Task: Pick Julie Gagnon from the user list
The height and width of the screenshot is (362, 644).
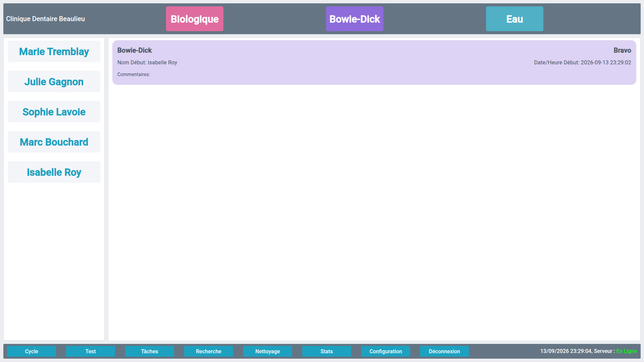Action: [x=54, y=81]
